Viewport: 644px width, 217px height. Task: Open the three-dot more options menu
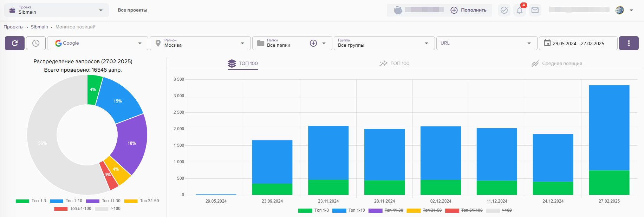(x=629, y=43)
